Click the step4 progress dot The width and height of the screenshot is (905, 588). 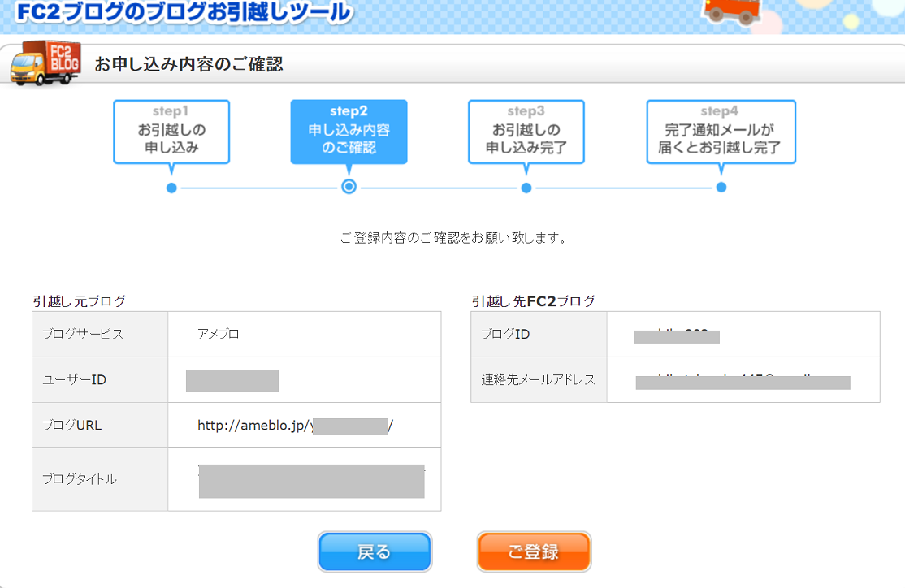tap(721, 188)
